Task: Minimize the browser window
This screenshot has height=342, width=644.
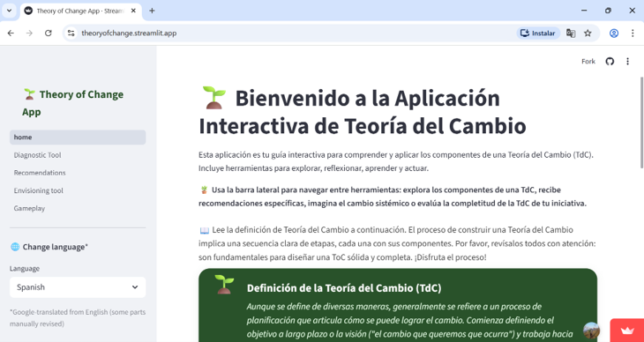Action: [x=584, y=11]
